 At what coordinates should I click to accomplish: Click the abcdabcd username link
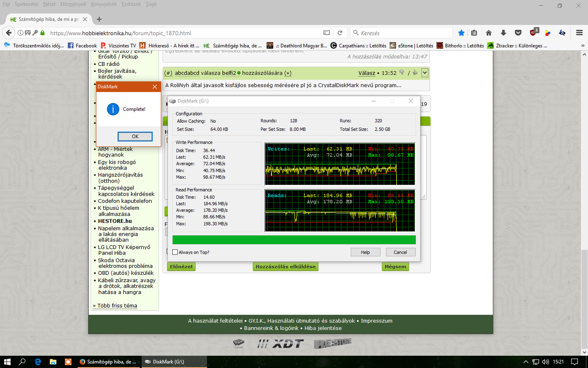click(x=187, y=73)
